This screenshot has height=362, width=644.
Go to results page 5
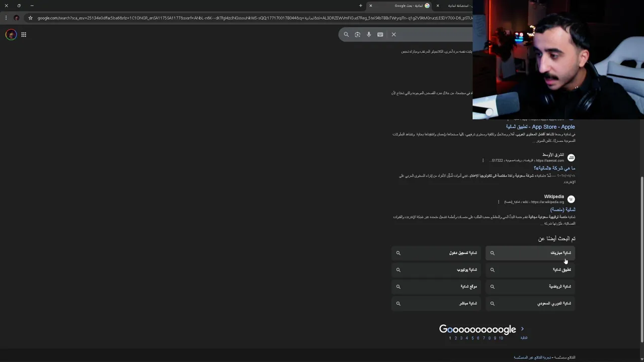pyautogui.click(x=472, y=338)
